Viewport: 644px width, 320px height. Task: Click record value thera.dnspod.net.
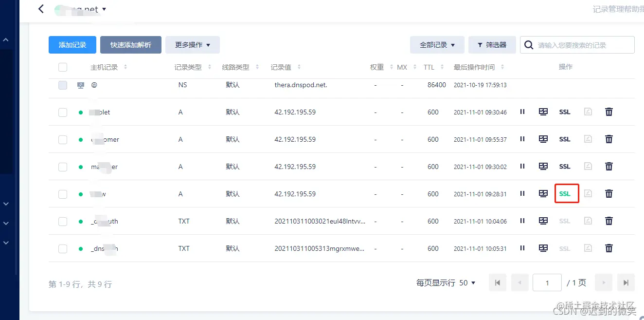(301, 85)
